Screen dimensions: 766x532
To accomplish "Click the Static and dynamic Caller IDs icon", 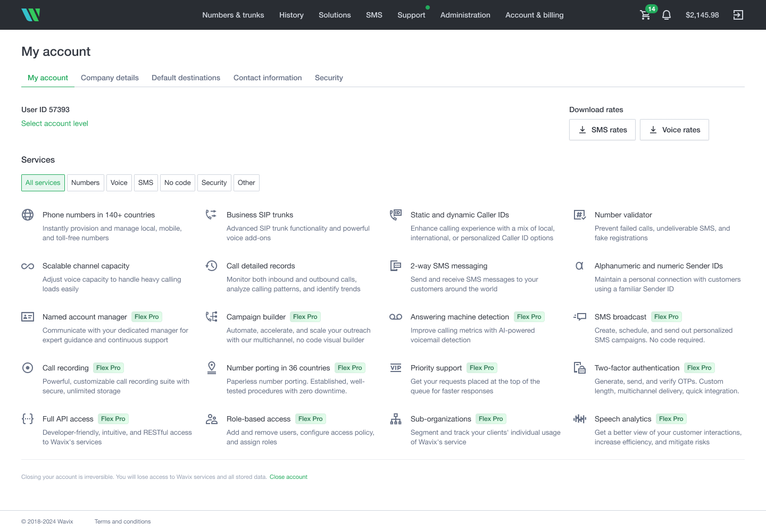I will (x=396, y=215).
